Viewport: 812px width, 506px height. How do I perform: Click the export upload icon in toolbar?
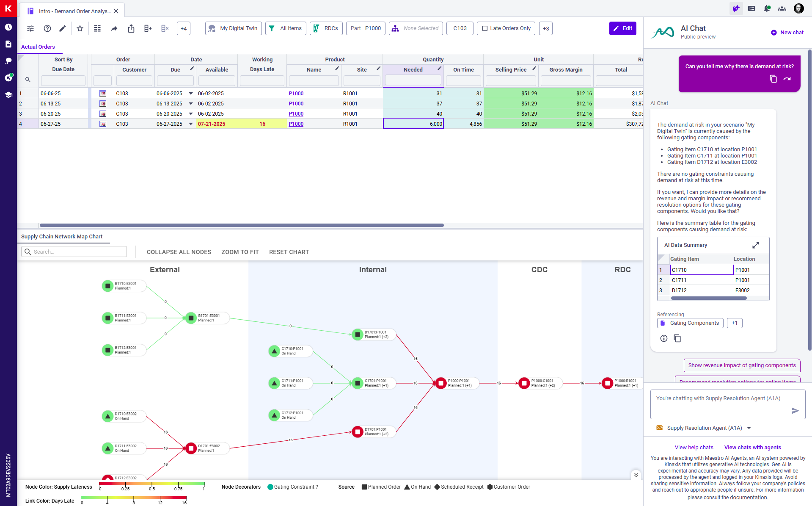click(131, 28)
